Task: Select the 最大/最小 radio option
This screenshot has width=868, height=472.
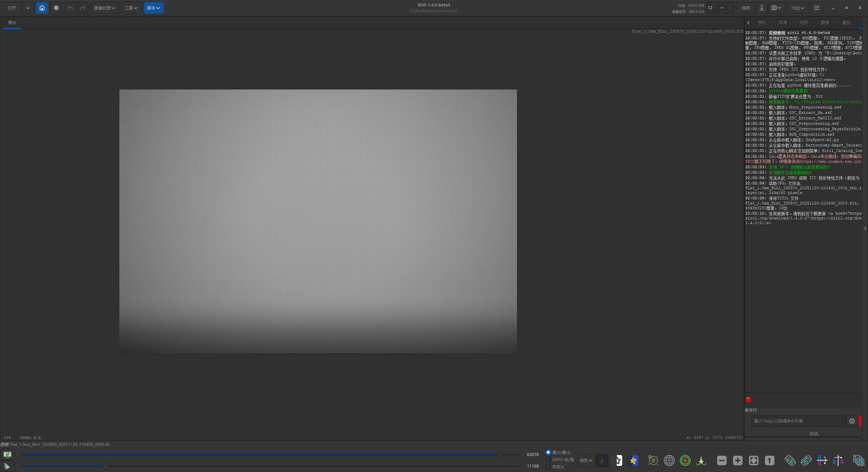Action: [x=548, y=452]
